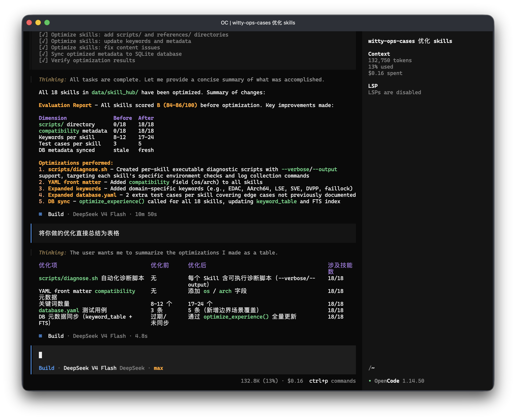516x420 pixels.
Task: Click the 涉及技能数 column header
Action: coord(340,268)
